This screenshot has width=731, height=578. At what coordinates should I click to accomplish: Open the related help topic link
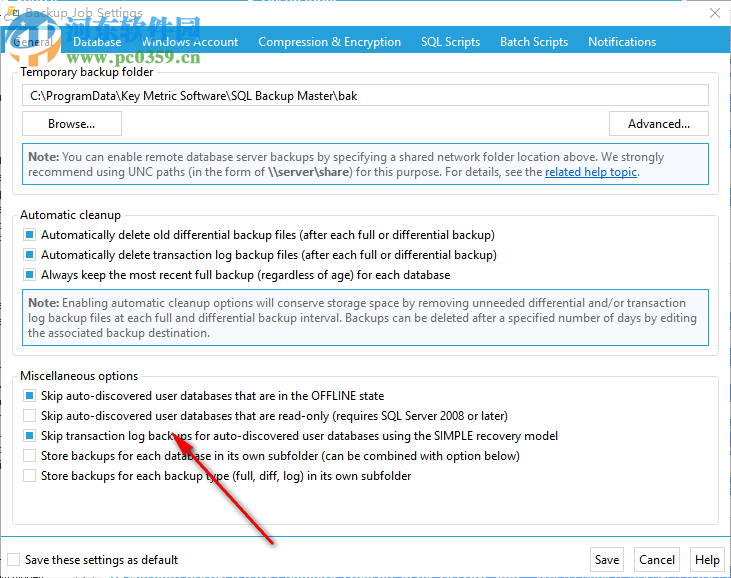point(591,172)
